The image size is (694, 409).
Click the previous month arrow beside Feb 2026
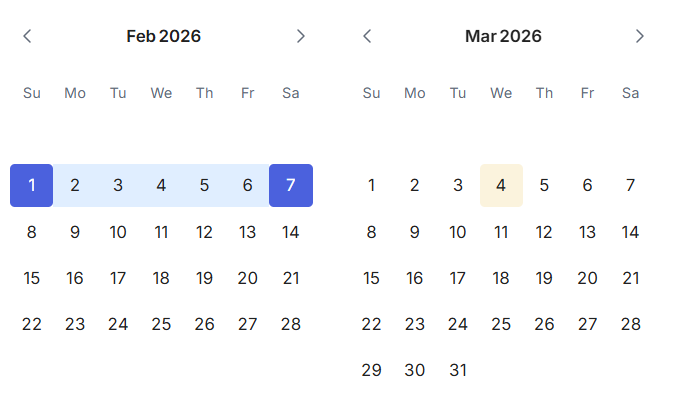(27, 36)
